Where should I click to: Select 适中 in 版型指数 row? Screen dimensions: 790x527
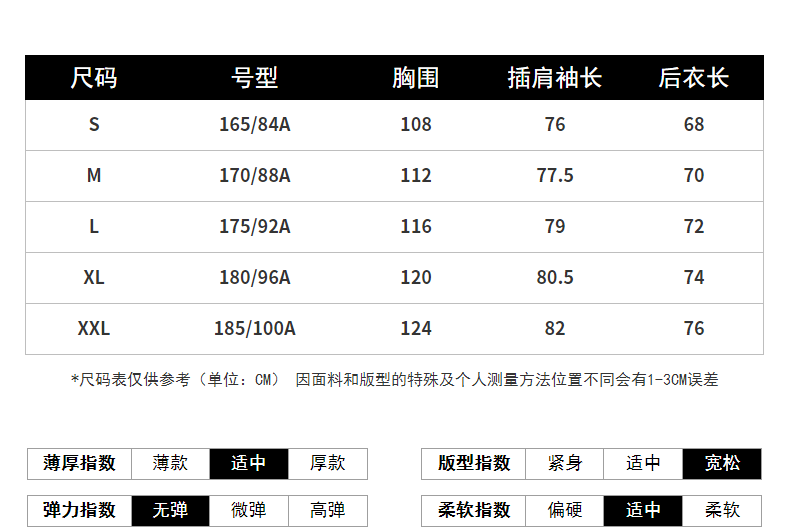coord(643,464)
